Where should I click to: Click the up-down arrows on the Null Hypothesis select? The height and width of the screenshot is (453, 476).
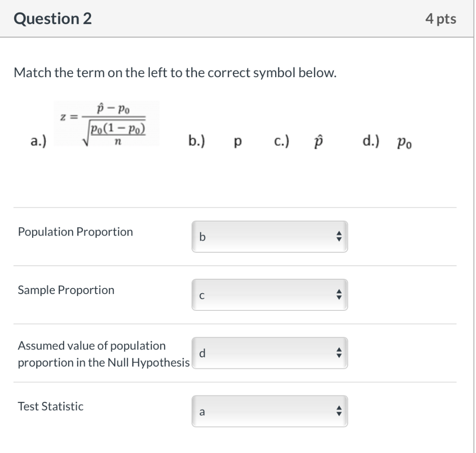[339, 353]
